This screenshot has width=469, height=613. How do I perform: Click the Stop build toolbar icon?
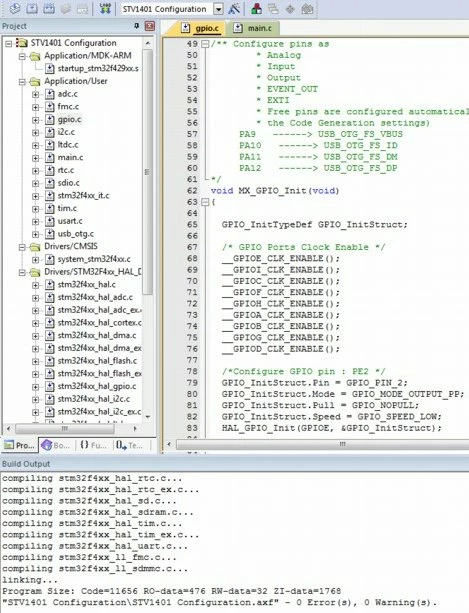click(82, 9)
